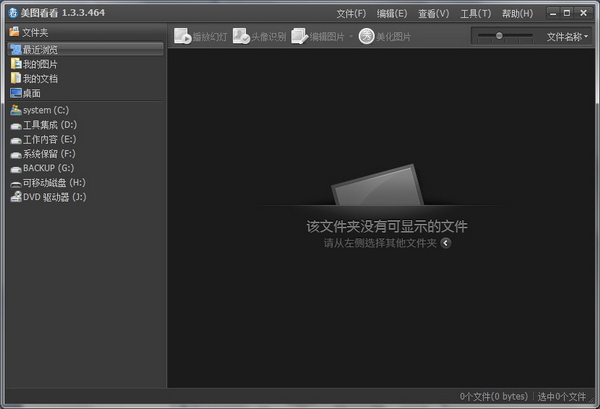Open the 编辑(E) menu
The image size is (600, 409).
pyautogui.click(x=392, y=14)
